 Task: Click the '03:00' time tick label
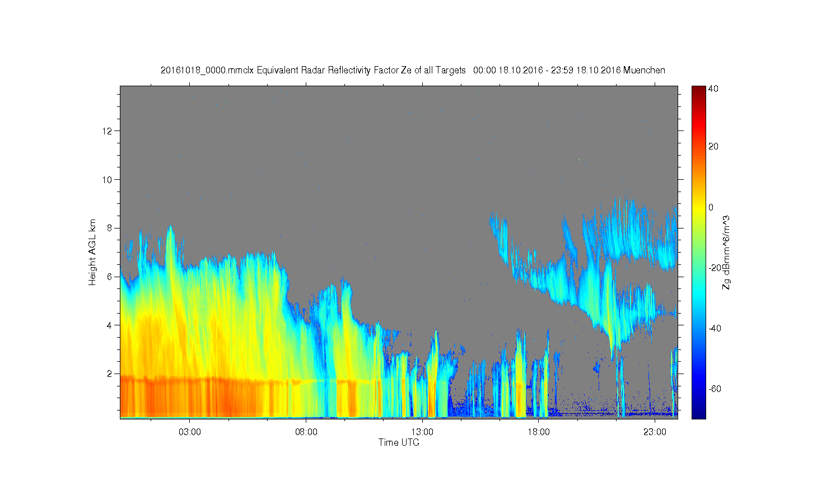(190, 432)
